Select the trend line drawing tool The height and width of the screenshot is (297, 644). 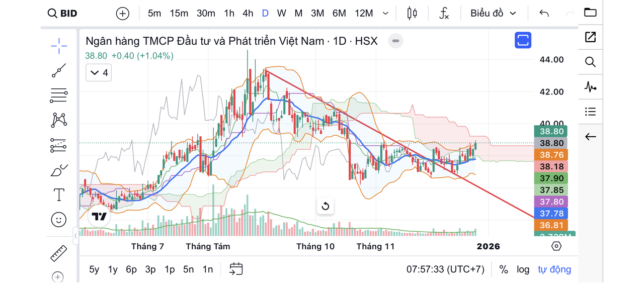pos(59,71)
